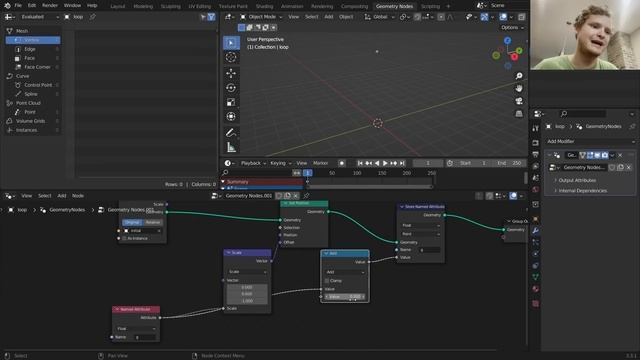
Task: Open the Render properties tab
Action: click(x=536, y=142)
